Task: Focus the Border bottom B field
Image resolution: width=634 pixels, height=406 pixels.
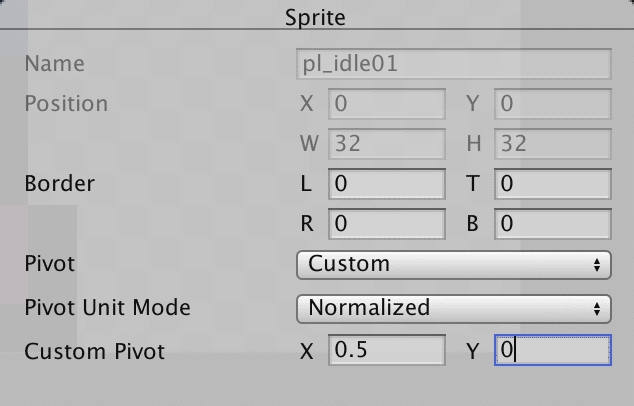Action: 552,224
